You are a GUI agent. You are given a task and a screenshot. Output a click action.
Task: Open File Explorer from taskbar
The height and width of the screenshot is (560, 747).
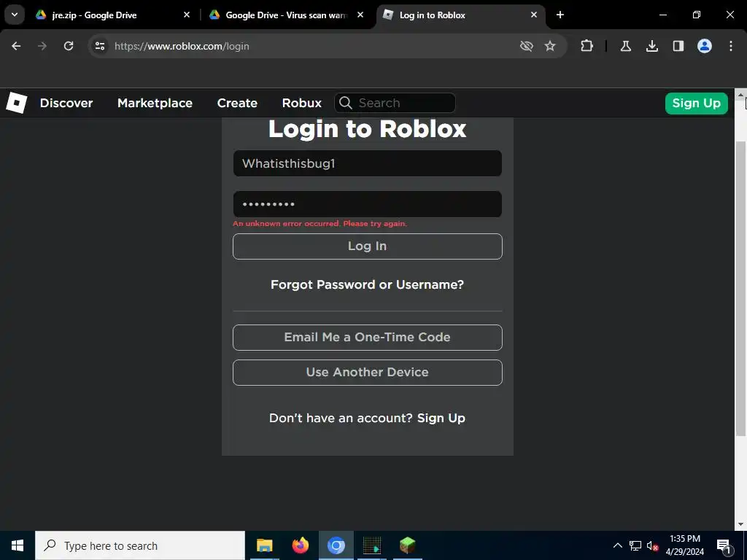[x=264, y=545]
